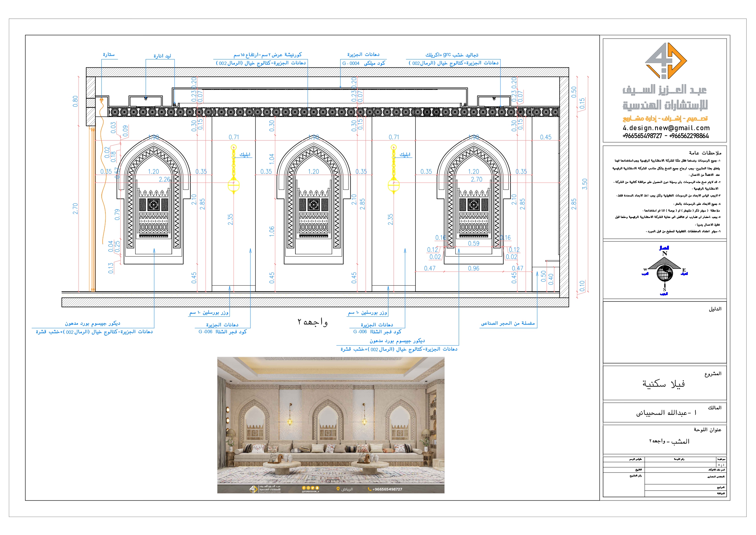Click phone numbers +966565498727 - +966562298864 in title block
Image resolution: width=756 pixels, height=535 pixels.
[666, 136]
